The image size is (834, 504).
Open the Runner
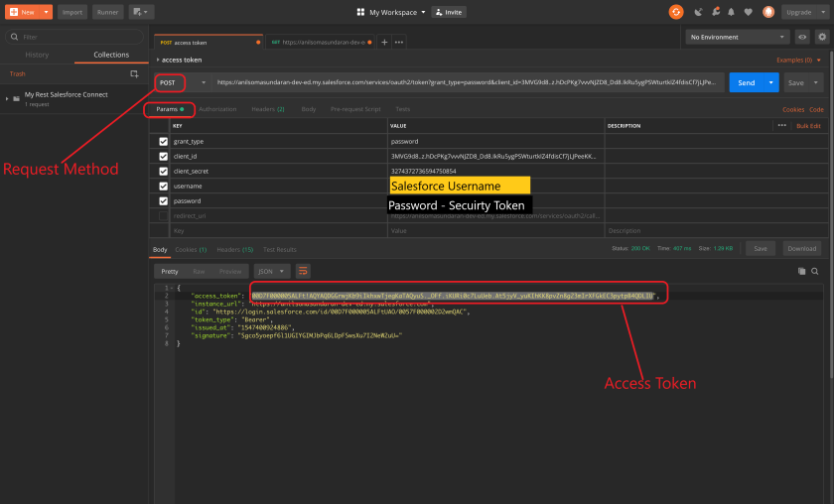[x=107, y=12]
